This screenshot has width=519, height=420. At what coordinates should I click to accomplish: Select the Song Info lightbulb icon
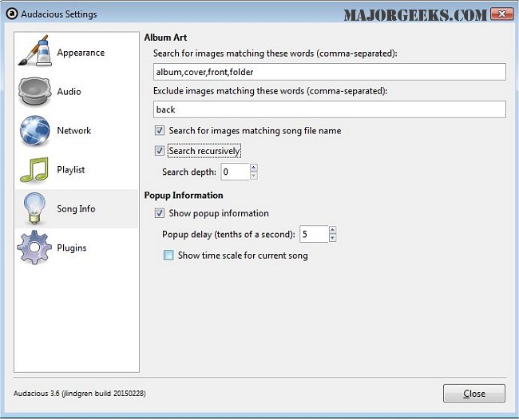click(35, 208)
